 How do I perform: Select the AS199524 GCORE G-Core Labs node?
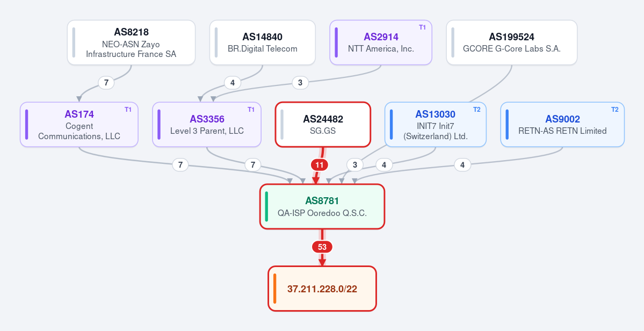click(x=512, y=42)
